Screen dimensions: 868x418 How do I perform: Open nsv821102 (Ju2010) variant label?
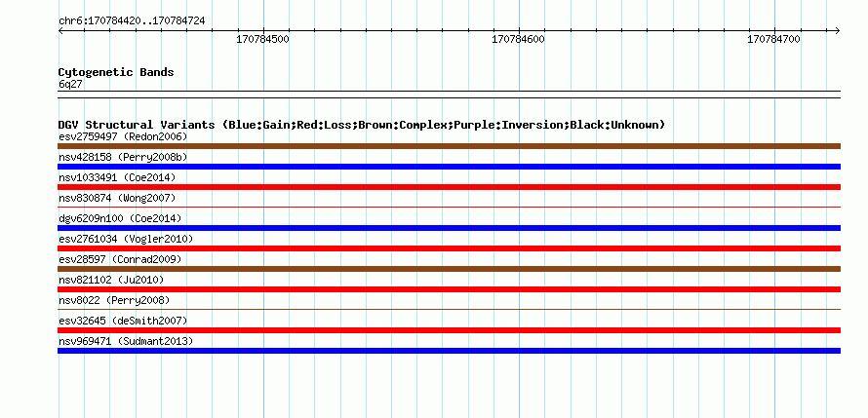[111, 280]
